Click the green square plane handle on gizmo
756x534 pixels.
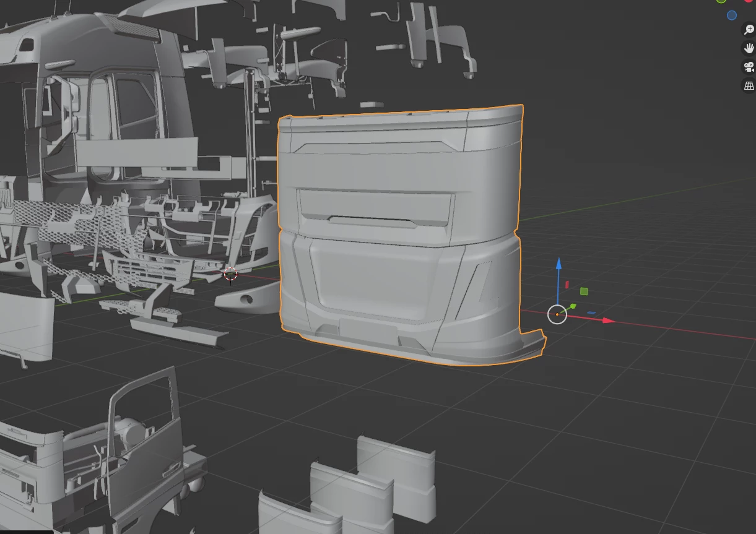(x=584, y=291)
